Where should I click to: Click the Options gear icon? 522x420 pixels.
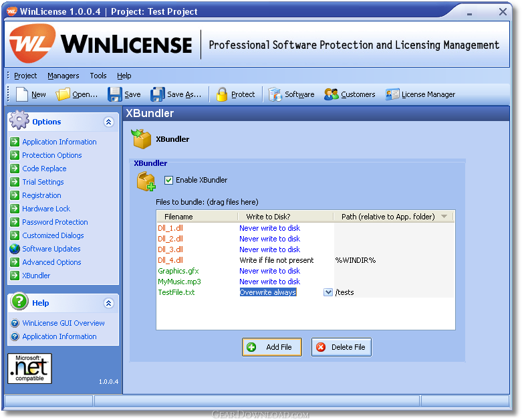pyautogui.click(x=19, y=120)
